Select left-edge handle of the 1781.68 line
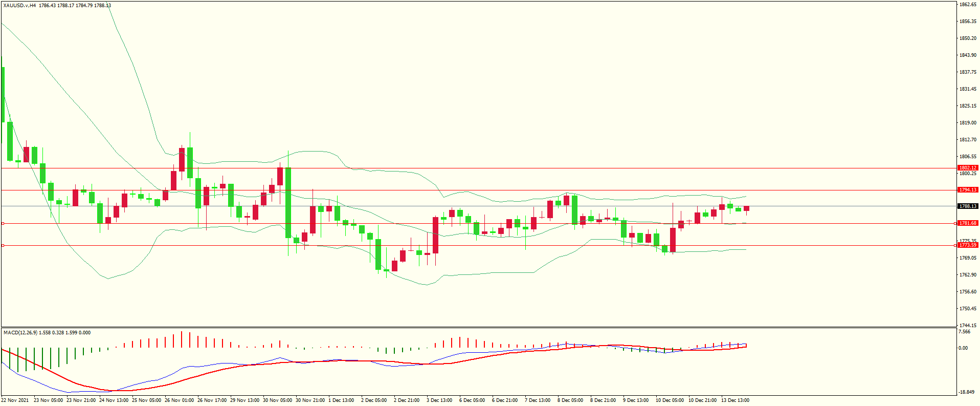Viewport: 980px width, 406px height. point(3,223)
